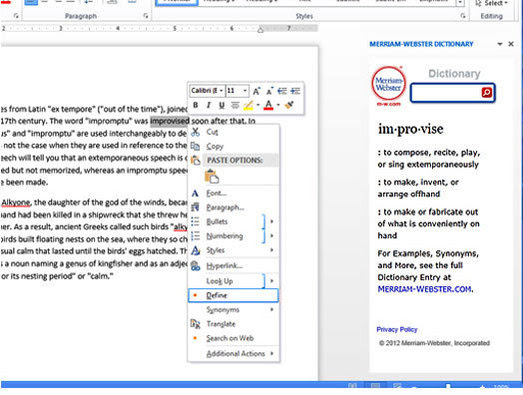Select Define in the context menu
The image size is (523, 395).
pos(233,295)
